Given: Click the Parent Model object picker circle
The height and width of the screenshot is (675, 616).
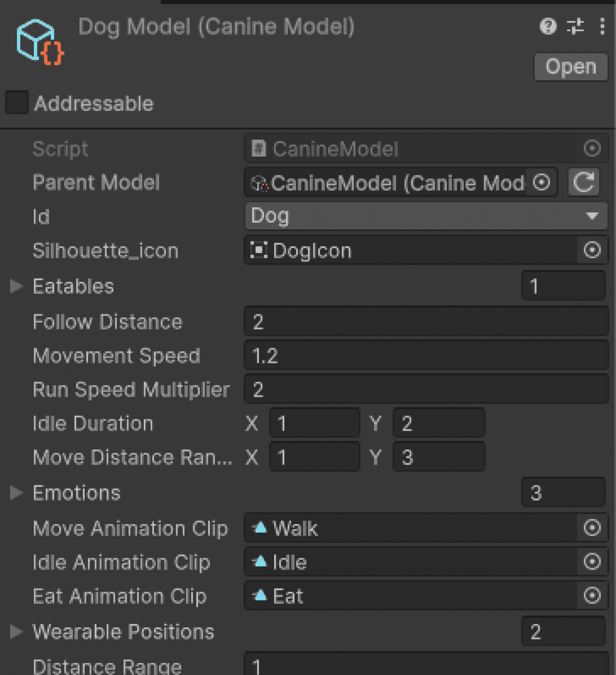Looking at the screenshot, I should [x=541, y=182].
